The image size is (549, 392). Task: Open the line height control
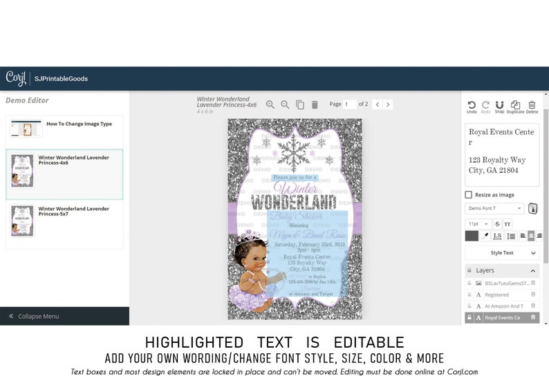click(x=511, y=236)
